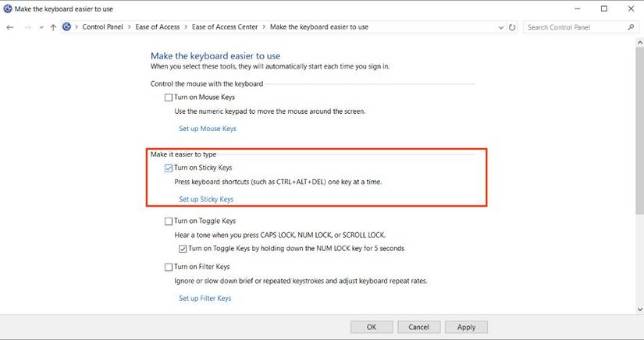Screen dimensions: 644x340
Task: Click the window title bar icon
Action: click(x=7, y=9)
